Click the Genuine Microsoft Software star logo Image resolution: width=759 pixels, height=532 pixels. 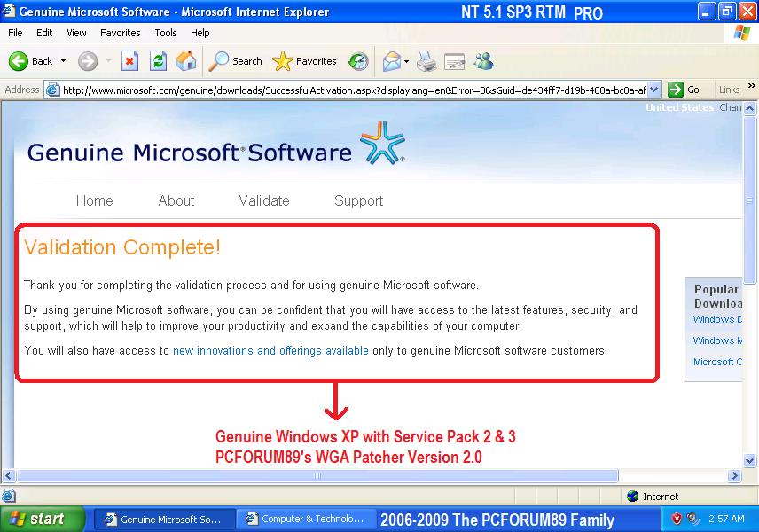(x=382, y=144)
